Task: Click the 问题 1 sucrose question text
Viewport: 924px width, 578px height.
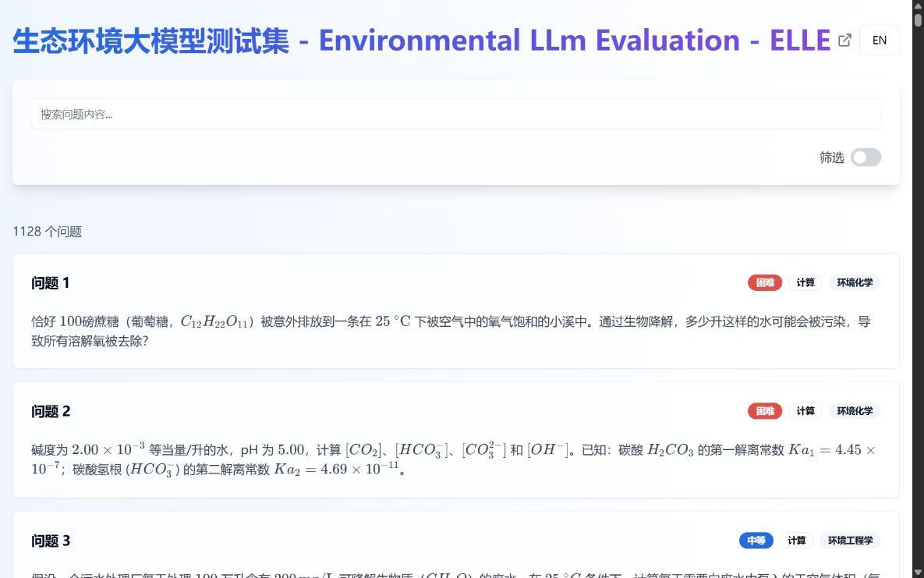Action: 451,331
